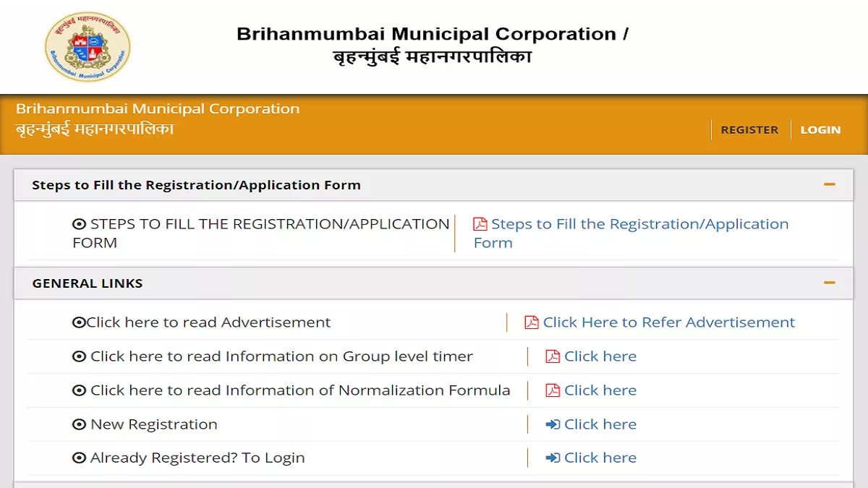
Task: Click the orange banner title Brihanmumbai Municipal Corporation
Action: coord(158,109)
